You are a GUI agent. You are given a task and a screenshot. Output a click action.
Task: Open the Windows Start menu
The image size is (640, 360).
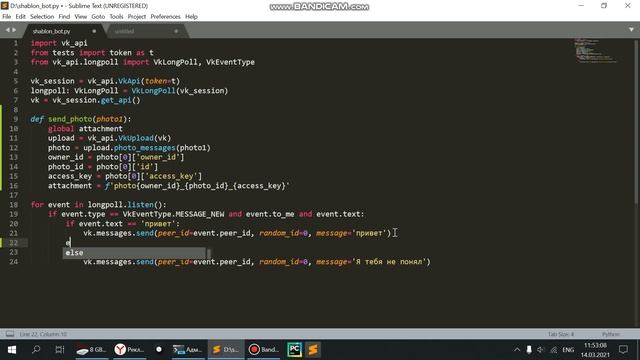point(12,350)
